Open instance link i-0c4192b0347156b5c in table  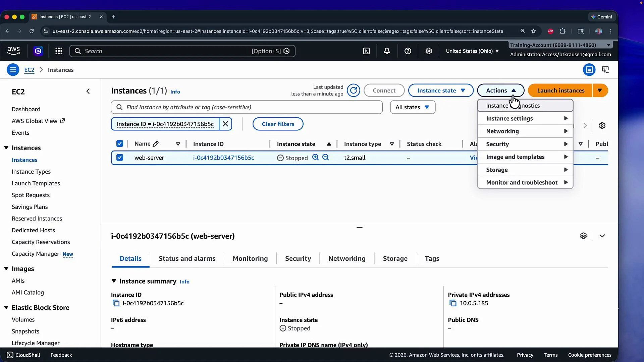point(223,158)
